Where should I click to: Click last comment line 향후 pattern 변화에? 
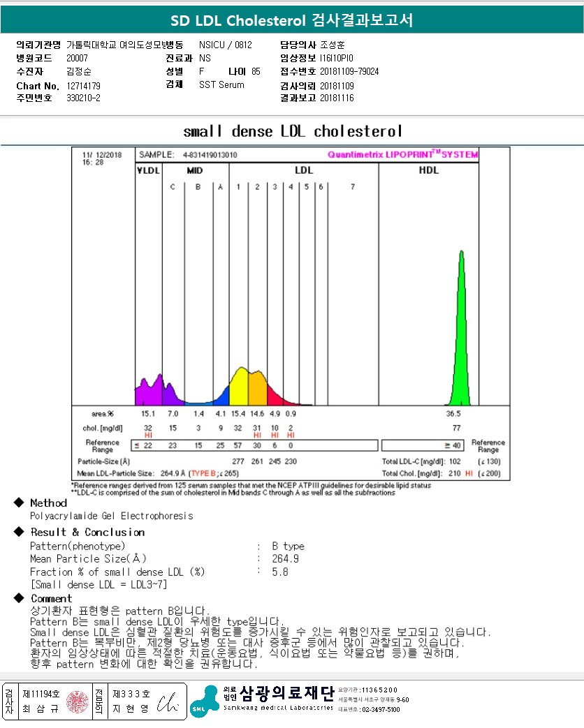click(144, 664)
